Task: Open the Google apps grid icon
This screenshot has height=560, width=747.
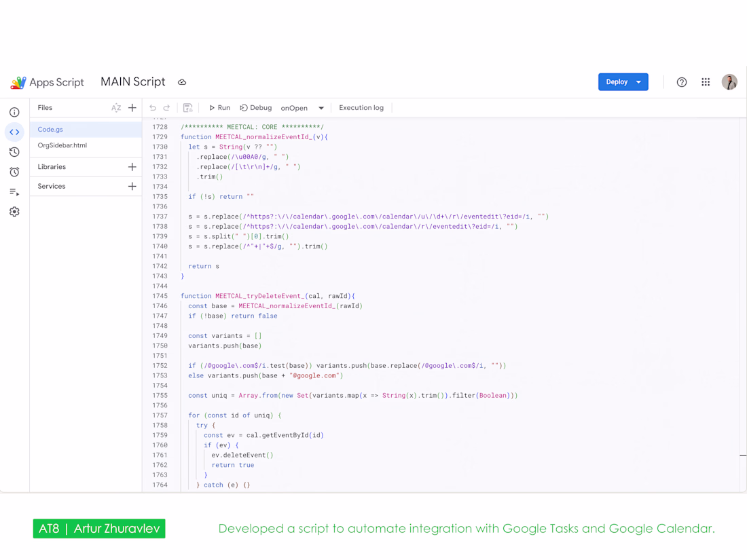Action: click(706, 82)
